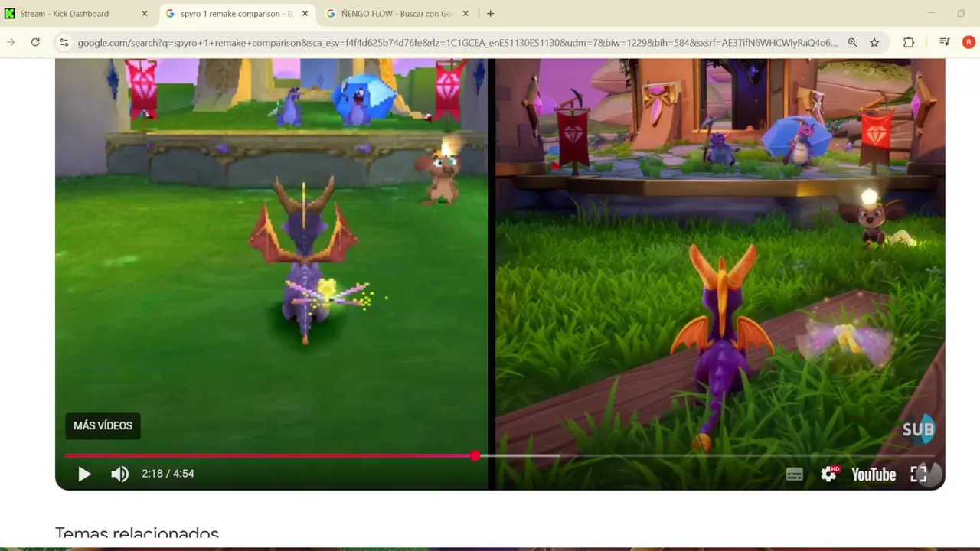Play the Spyro comparison video
Viewport: 980px width, 551px height.
84,474
